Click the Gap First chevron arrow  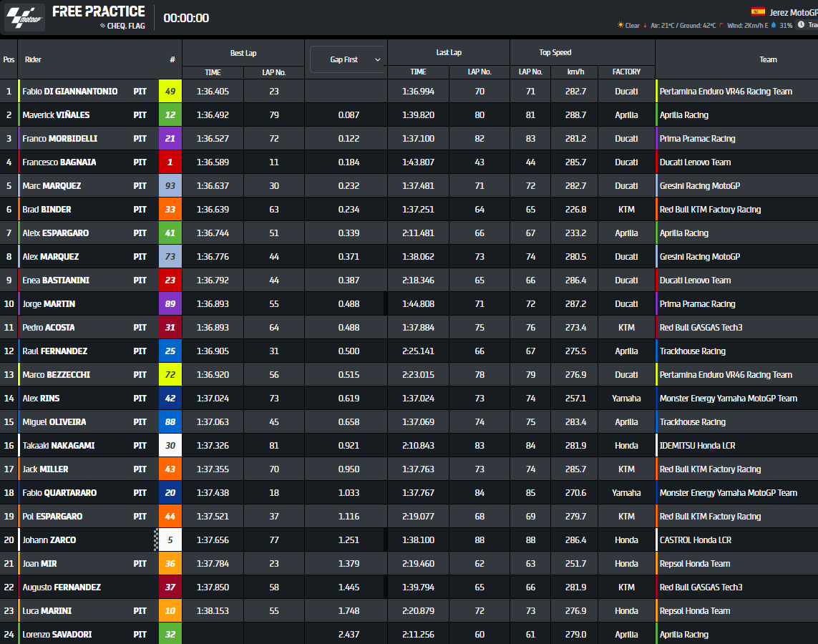pos(377,59)
